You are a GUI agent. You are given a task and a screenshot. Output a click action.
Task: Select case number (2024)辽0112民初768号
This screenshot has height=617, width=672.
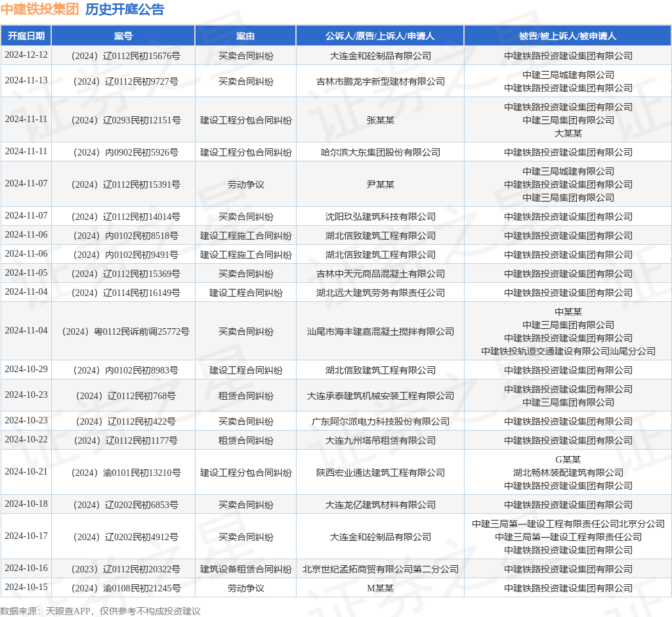[125, 396]
